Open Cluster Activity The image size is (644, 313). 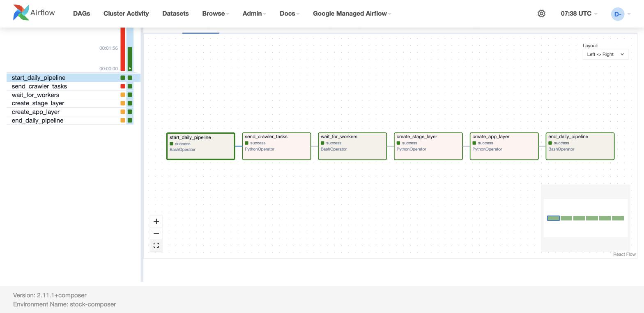[x=126, y=14]
